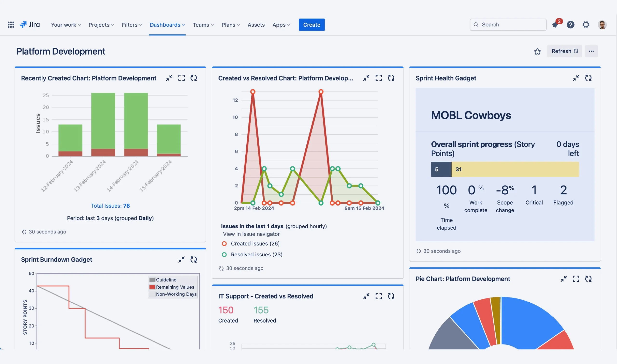The image size is (617, 364).
Task: Refresh the IT Support Created vs Resolved gadget
Action: (391, 296)
